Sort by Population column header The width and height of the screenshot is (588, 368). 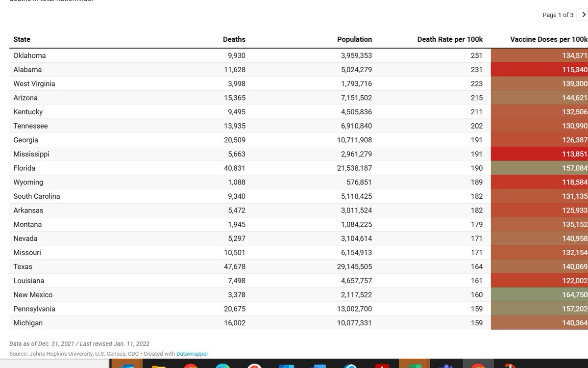354,39
